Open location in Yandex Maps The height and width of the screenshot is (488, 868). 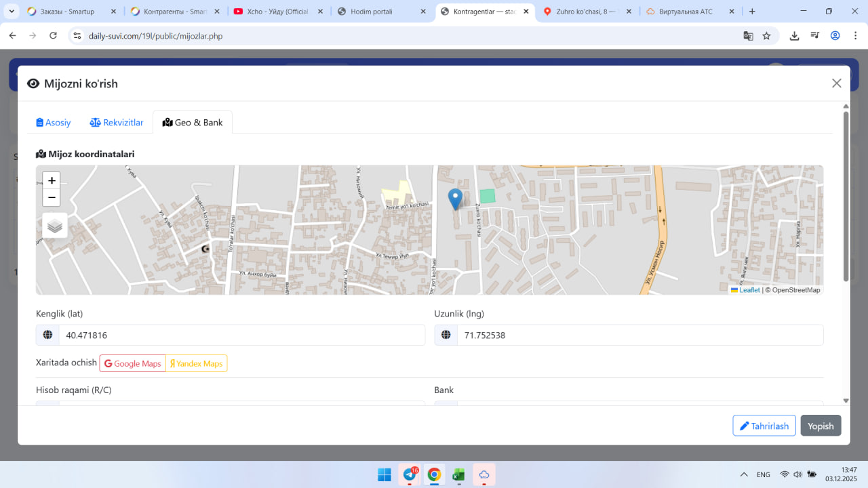197,363
